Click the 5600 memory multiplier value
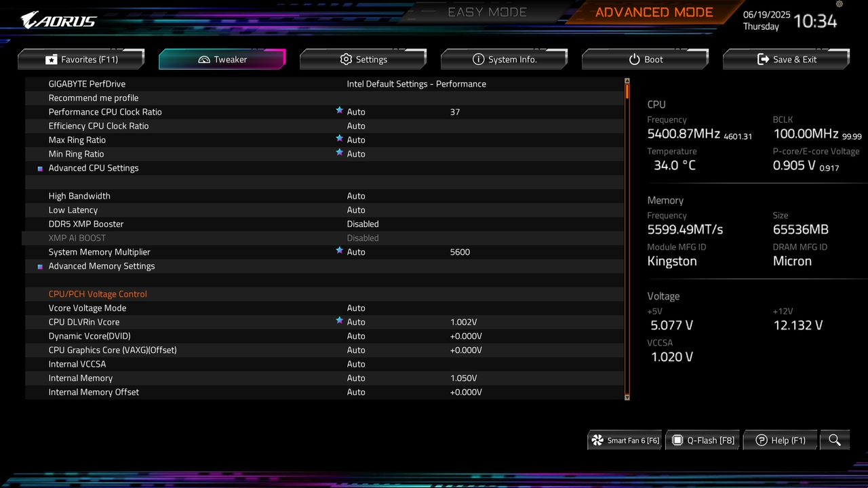Image resolution: width=868 pixels, height=488 pixels. pos(460,252)
